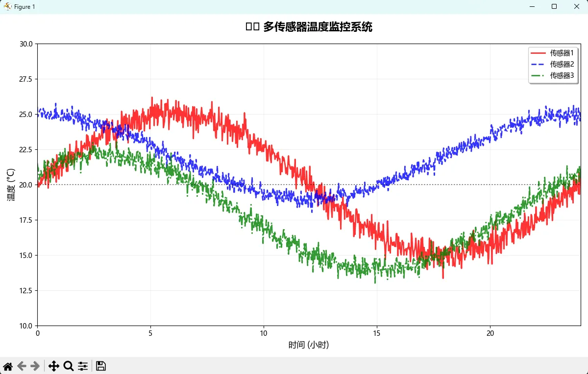This screenshot has width=588, height=374.
Task: Click the x-axis label 时间 (小时)
Action: coord(309,345)
